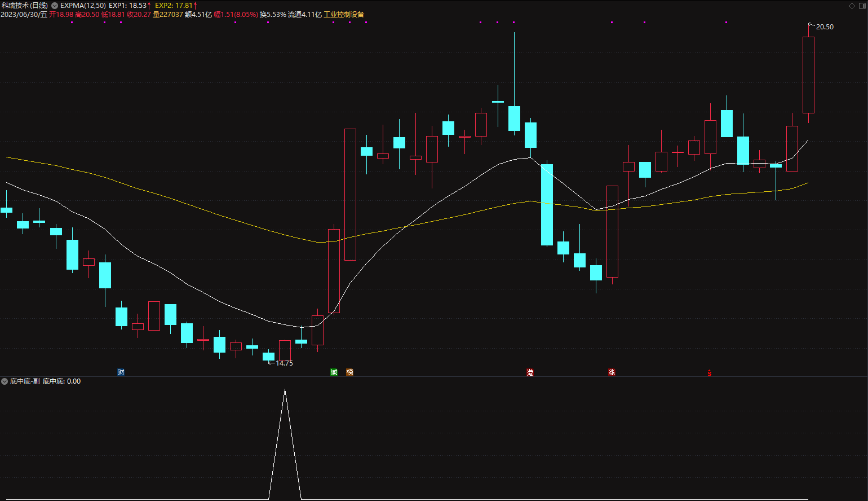The width and height of the screenshot is (868, 501).
Task: Expand the 底中底-副 sub-indicator menu
Action: point(5,381)
